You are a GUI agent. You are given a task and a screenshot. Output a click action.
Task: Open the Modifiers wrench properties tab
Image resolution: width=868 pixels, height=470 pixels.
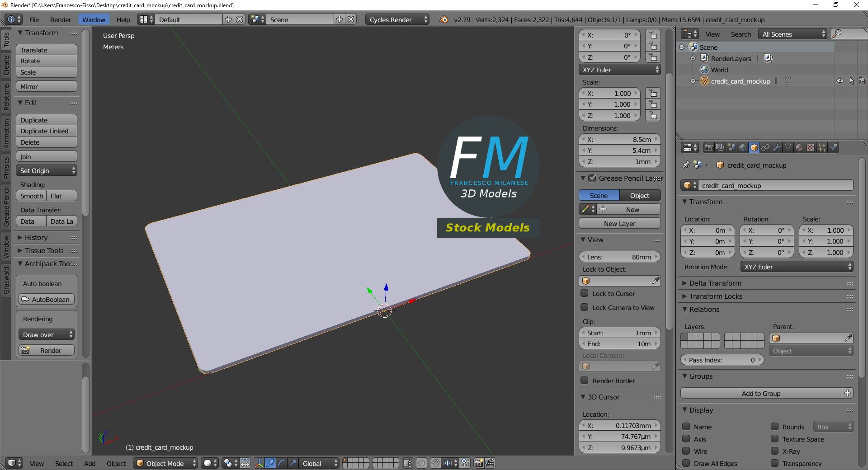coord(777,148)
